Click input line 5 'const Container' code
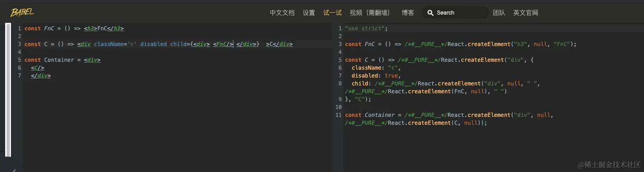The width and height of the screenshot is (644, 172). point(62,60)
